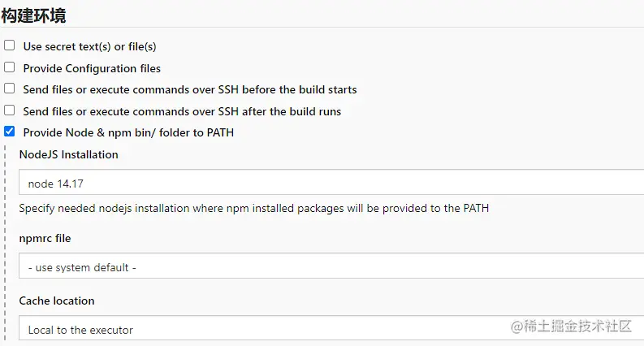
Task: Enable the Use secret text(s) or file(s) checkbox
Action: tap(10, 45)
